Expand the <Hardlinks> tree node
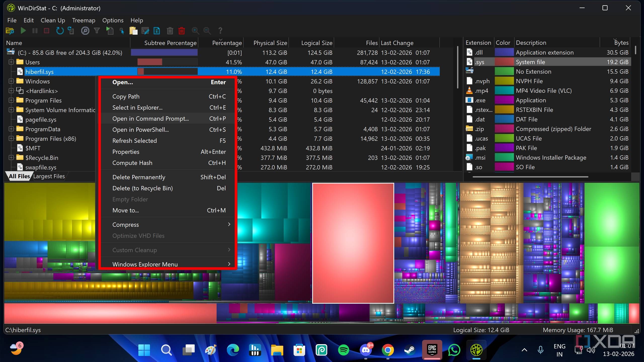This screenshot has width=644, height=362. tap(11, 90)
